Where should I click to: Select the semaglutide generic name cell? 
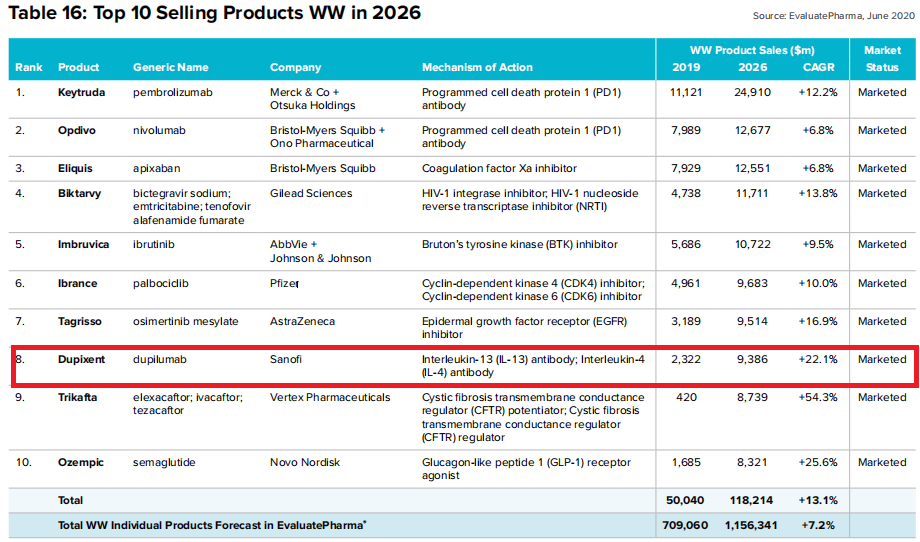[x=164, y=462]
